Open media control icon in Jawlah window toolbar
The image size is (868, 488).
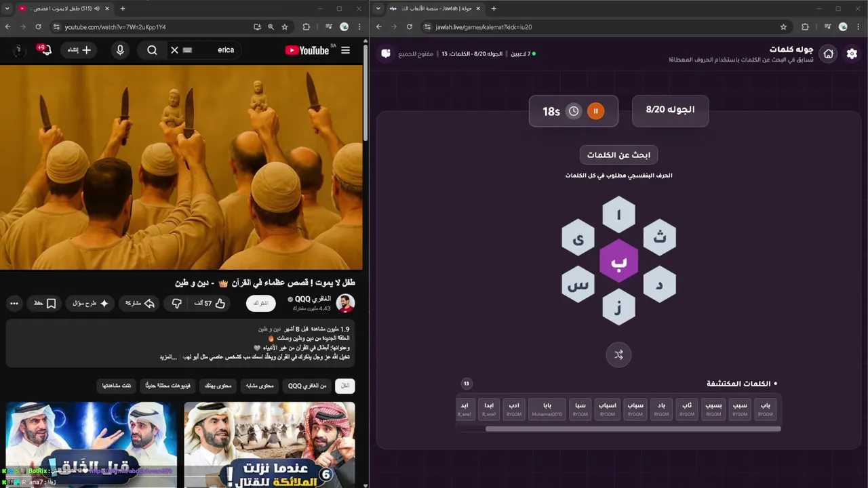827,27
